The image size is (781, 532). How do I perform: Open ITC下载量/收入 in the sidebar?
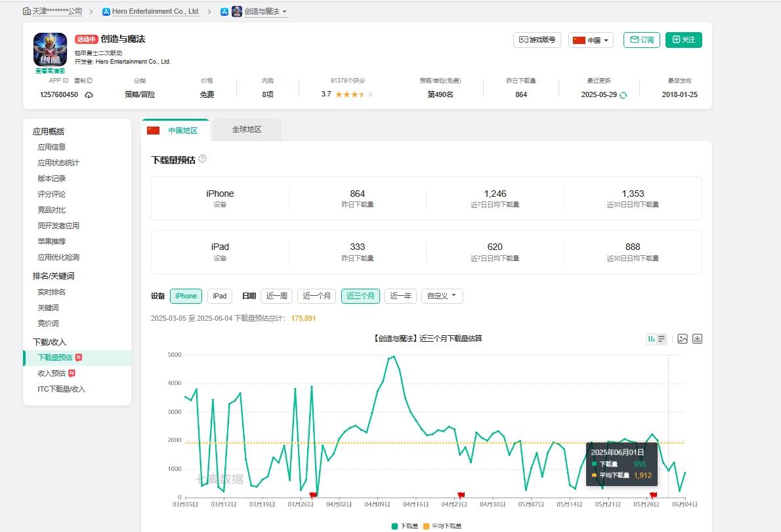point(62,389)
